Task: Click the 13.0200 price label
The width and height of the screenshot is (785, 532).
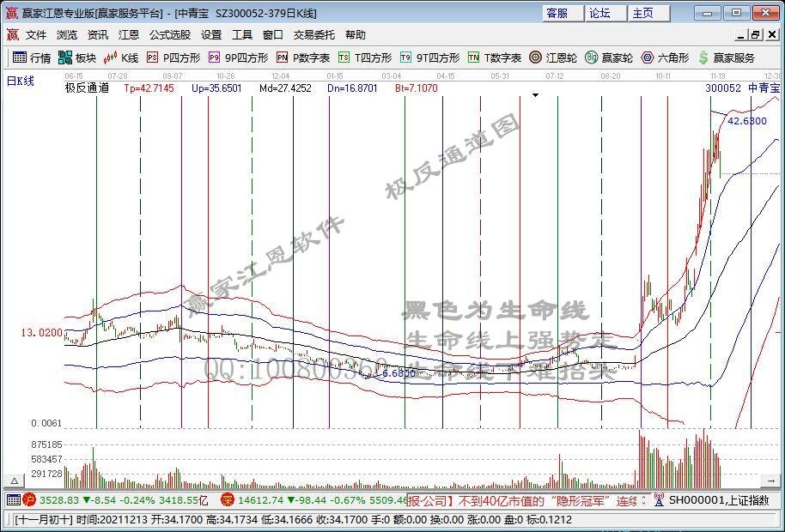Action: pyautogui.click(x=41, y=333)
